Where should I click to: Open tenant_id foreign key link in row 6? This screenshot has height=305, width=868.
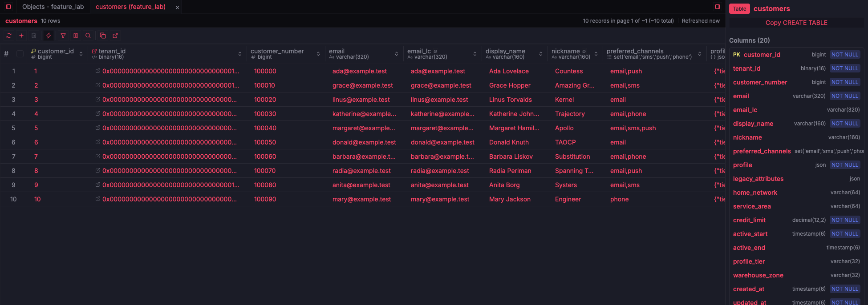(x=97, y=142)
